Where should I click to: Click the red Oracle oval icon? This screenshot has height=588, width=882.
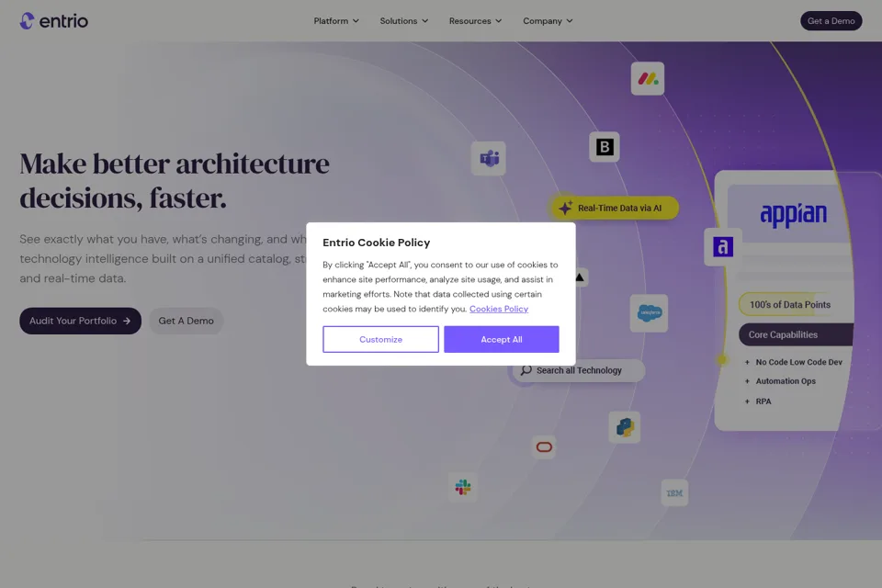544,447
